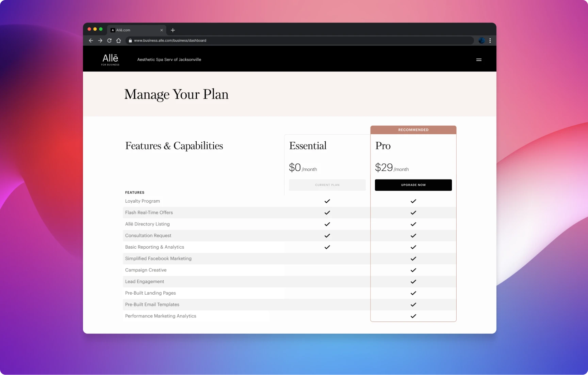Click the Pro plan heading
This screenshot has height=375, width=588.
click(x=383, y=146)
